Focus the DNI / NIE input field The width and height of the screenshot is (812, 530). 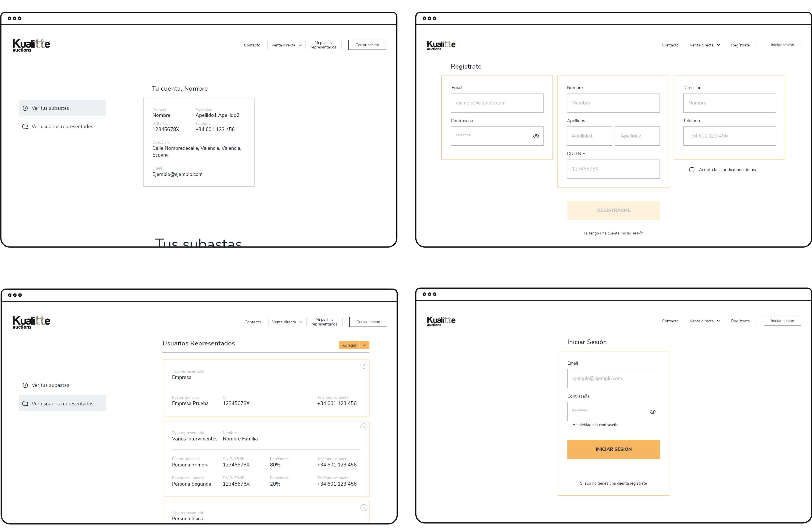613,169
